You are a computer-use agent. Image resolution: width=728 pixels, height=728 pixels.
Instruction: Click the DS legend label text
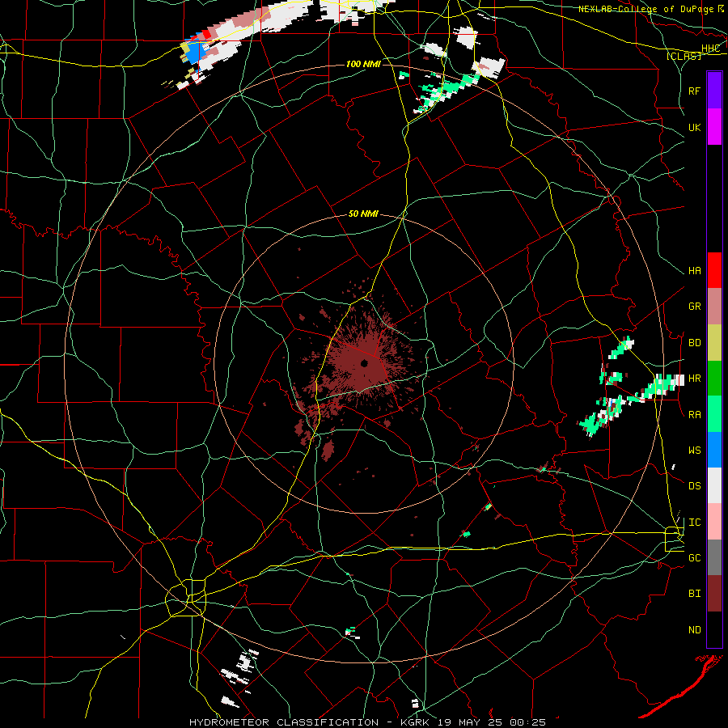695,486
